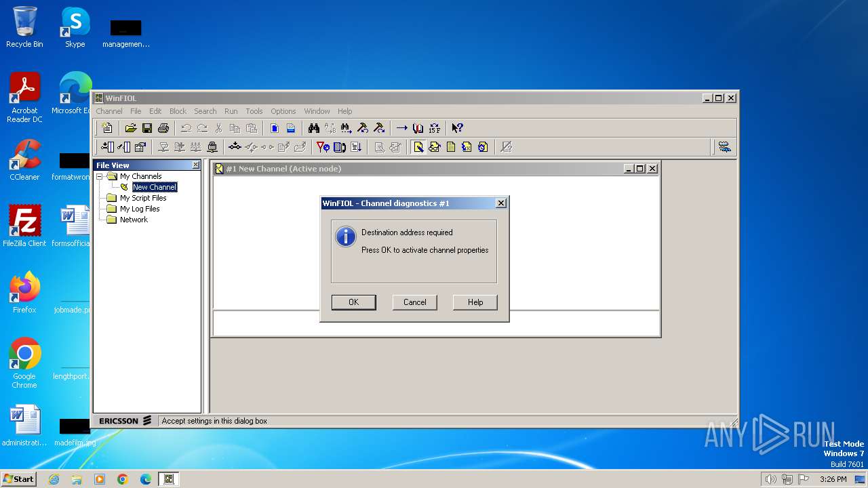The width and height of the screenshot is (868, 488).
Task: Click the first blue document icon
Action: tap(274, 128)
